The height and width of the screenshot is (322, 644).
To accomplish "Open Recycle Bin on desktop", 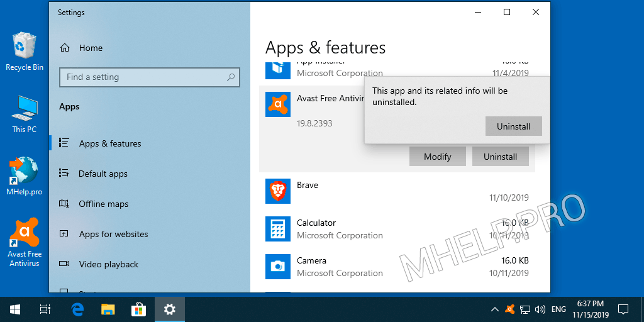I will 25,52.
